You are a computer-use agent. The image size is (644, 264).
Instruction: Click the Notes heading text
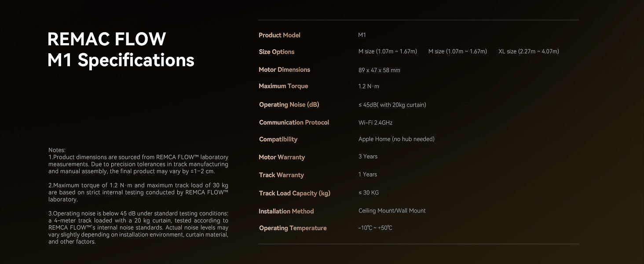point(57,150)
